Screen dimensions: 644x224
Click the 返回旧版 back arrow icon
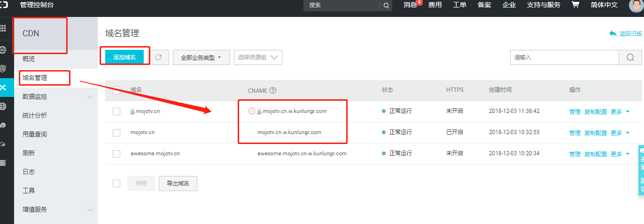[x=613, y=33]
